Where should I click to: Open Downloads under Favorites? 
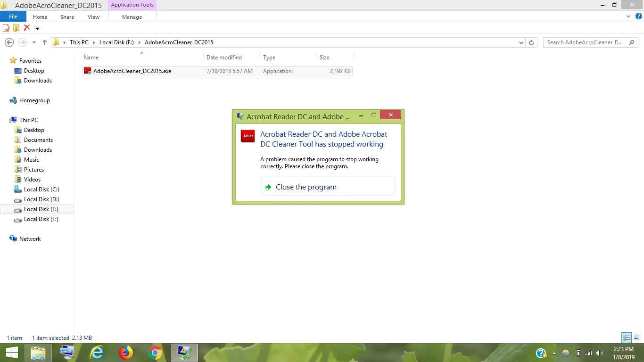click(38, 81)
